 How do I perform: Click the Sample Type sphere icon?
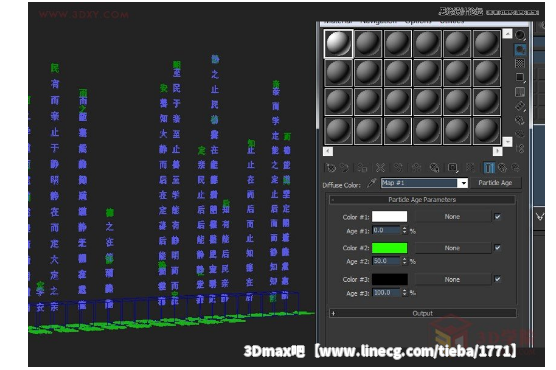(520, 35)
